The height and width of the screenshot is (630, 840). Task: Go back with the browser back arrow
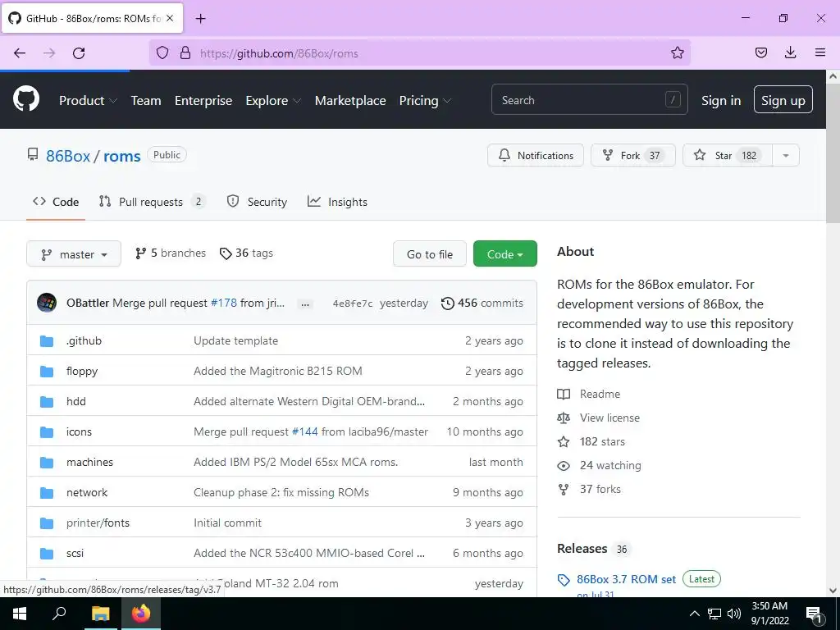20,53
